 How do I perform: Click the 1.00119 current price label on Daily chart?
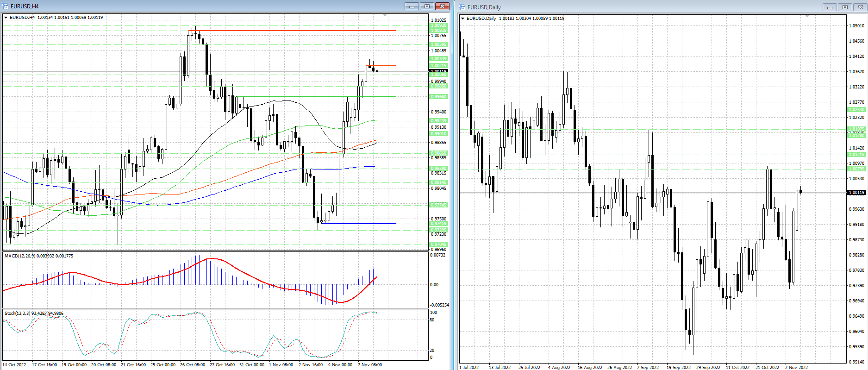click(x=856, y=193)
